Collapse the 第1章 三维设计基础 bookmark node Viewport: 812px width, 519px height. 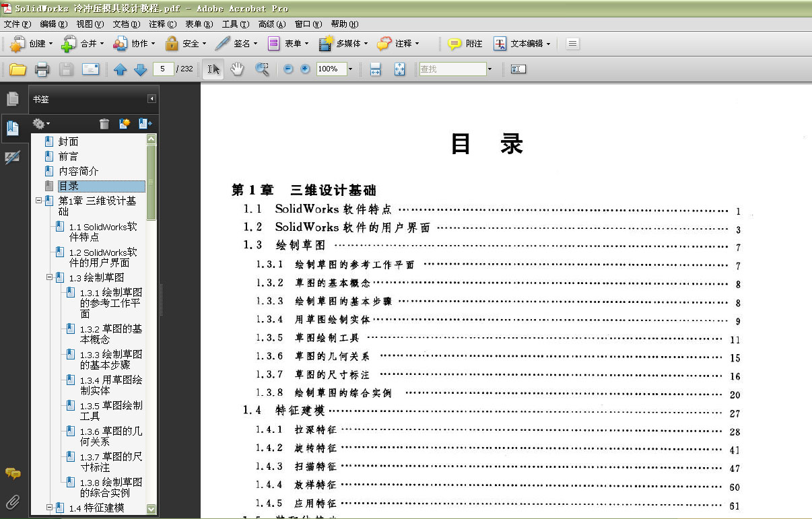pos(38,201)
